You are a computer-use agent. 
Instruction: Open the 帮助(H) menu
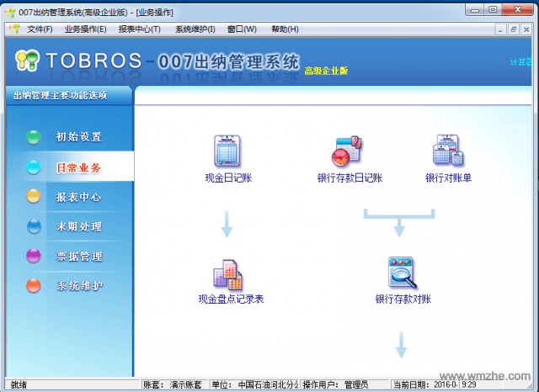285,29
